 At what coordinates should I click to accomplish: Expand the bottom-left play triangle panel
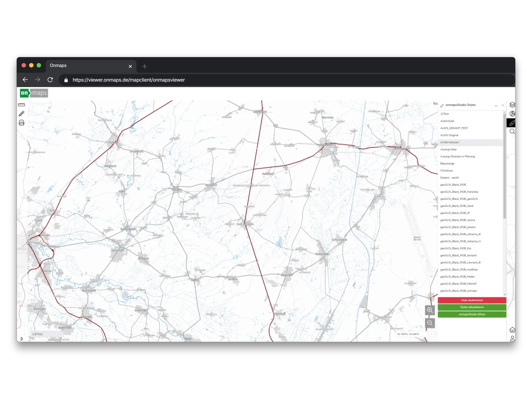coord(22,339)
